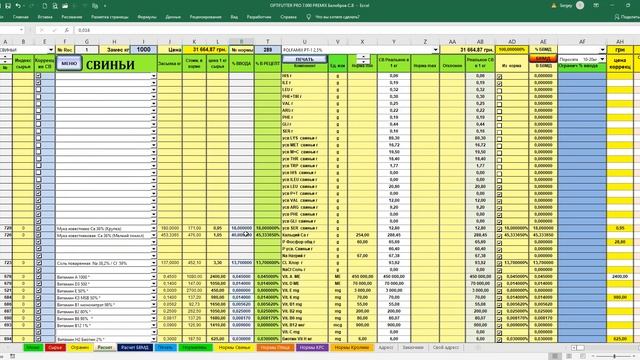Image resolution: width=640 pixels, height=360 pixels.
Task: Toggle Из нормы checkbox in ILE row
Action: click(x=500, y=83)
